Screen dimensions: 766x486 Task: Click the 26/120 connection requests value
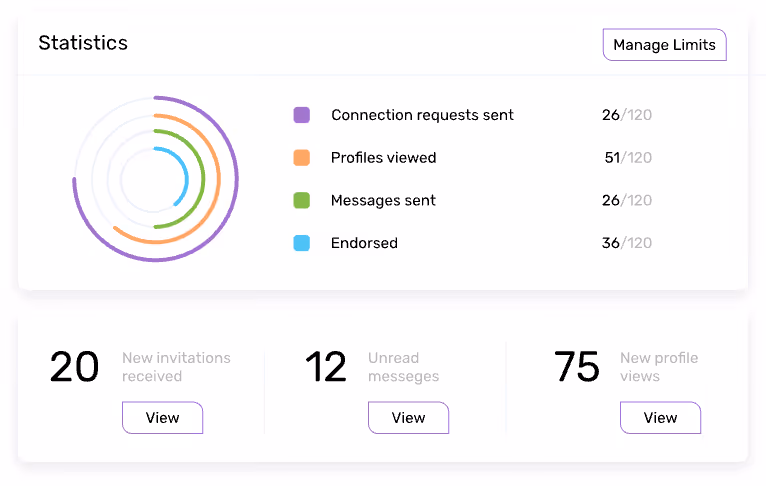(627, 115)
